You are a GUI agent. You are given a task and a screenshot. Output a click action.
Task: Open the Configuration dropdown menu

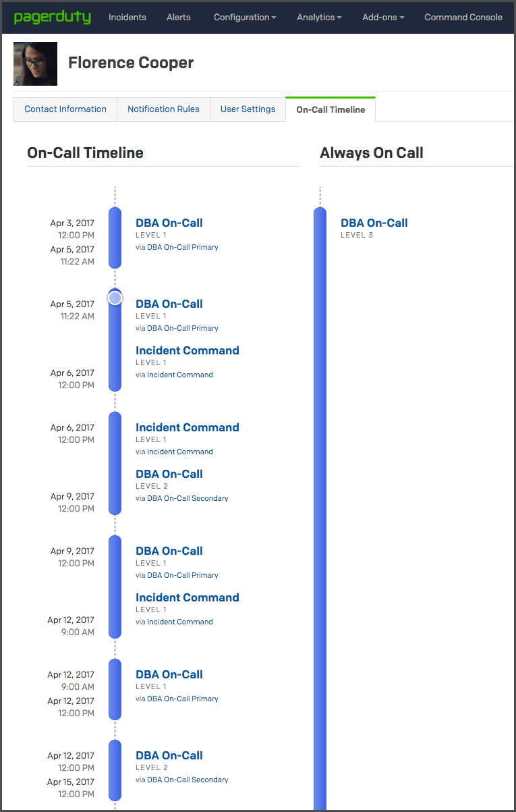point(245,17)
